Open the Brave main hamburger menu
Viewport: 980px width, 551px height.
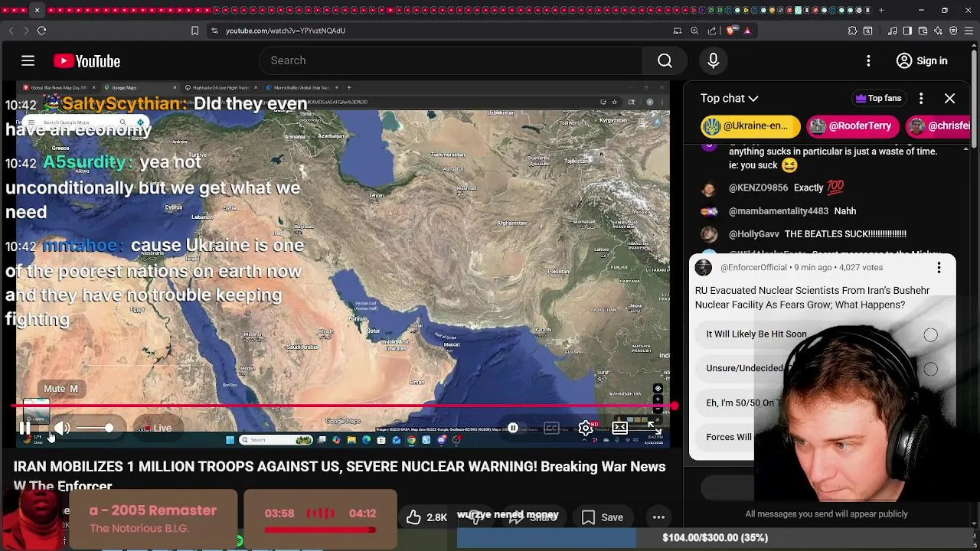(x=969, y=31)
